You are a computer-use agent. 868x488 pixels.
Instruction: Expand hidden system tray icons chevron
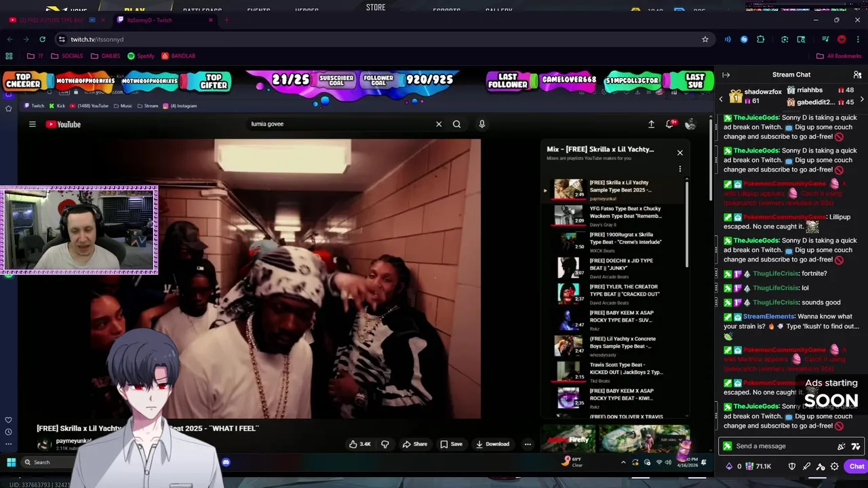(623, 462)
